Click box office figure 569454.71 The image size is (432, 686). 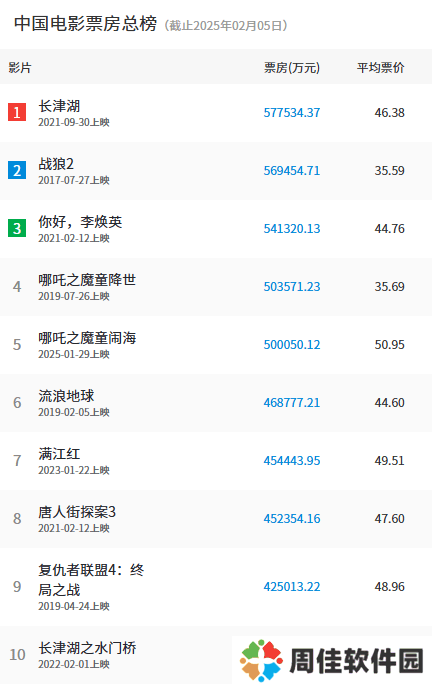pyautogui.click(x=292, y=171)
